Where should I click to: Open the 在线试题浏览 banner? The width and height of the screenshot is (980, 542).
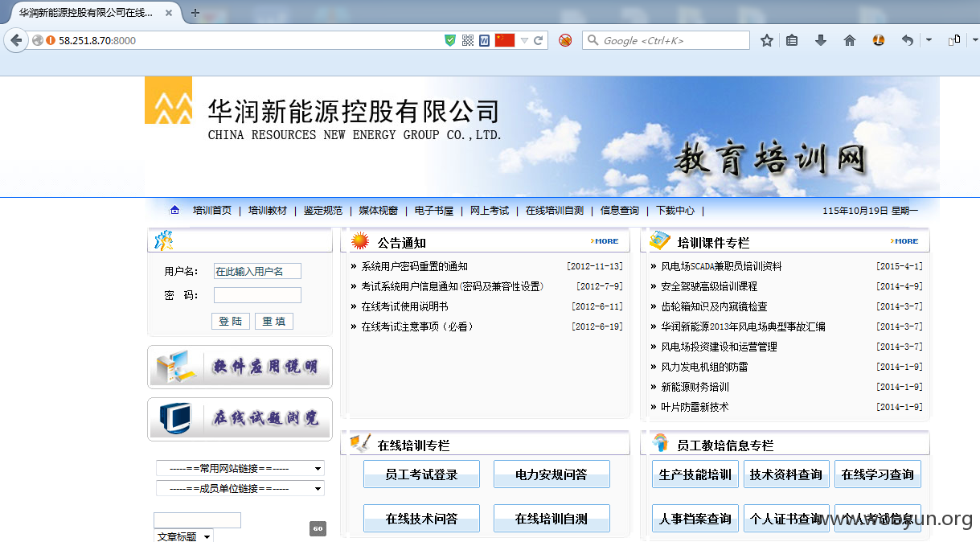click(x=240, y=418)
